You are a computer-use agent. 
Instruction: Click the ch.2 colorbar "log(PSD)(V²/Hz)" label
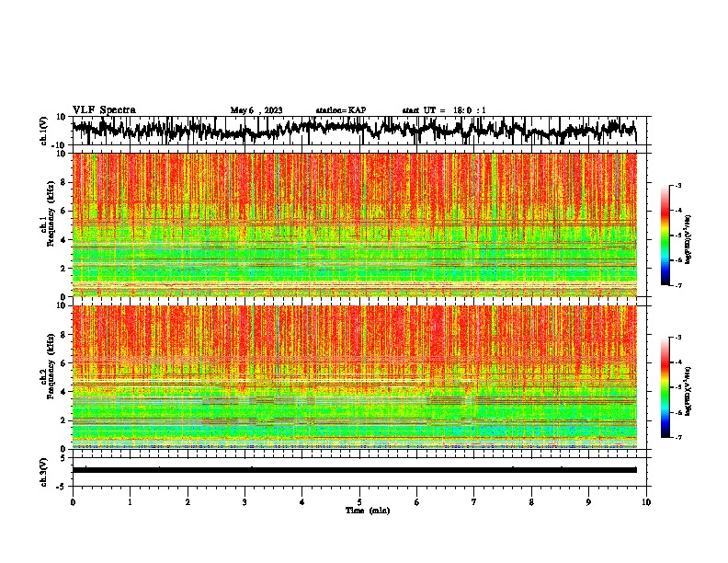click(x=688, y=391)
